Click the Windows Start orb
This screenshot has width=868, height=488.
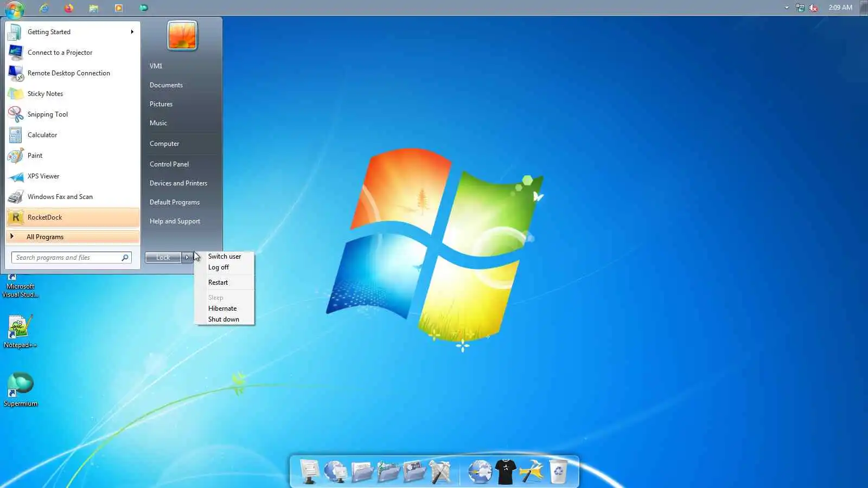pyautogui.click(x=15, y=9)
